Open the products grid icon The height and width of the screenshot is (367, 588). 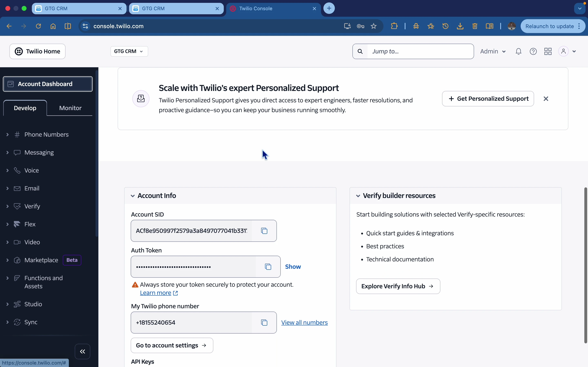coord(548,51)
